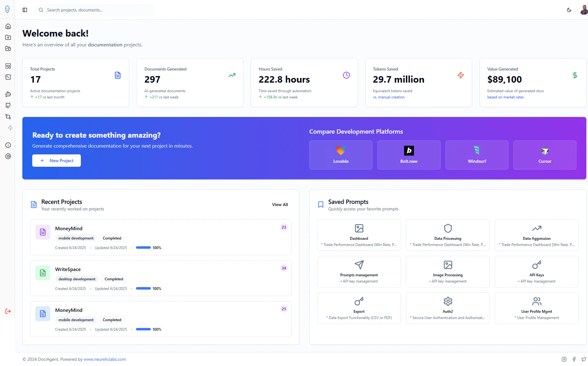Open the GitHub sidebar icon
This screenshot has height=366, width=588.
click(x=8, y=105)
